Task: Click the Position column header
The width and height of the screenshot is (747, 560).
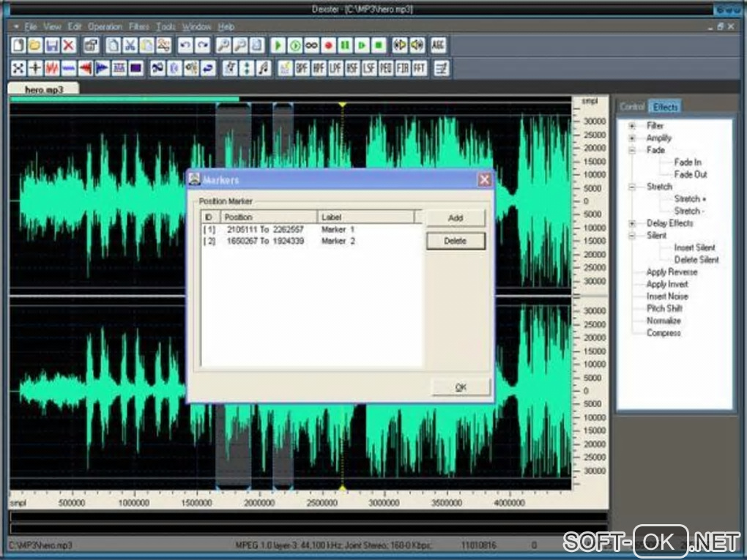Action: coord(269,217)
